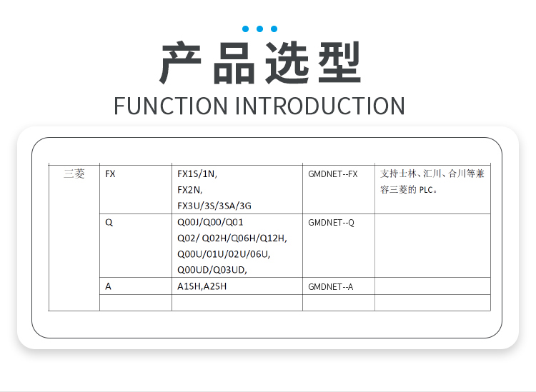Click the 支持士林、汇川、合川等兼 note line
Image resolution: width=536 pixels, height=392 pixels.
(x=432, y=174)
